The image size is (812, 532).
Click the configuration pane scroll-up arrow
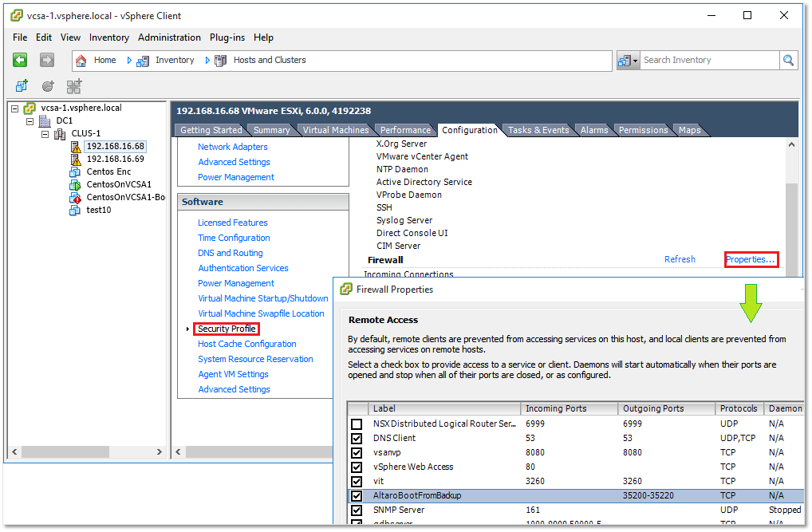(790, 144)
